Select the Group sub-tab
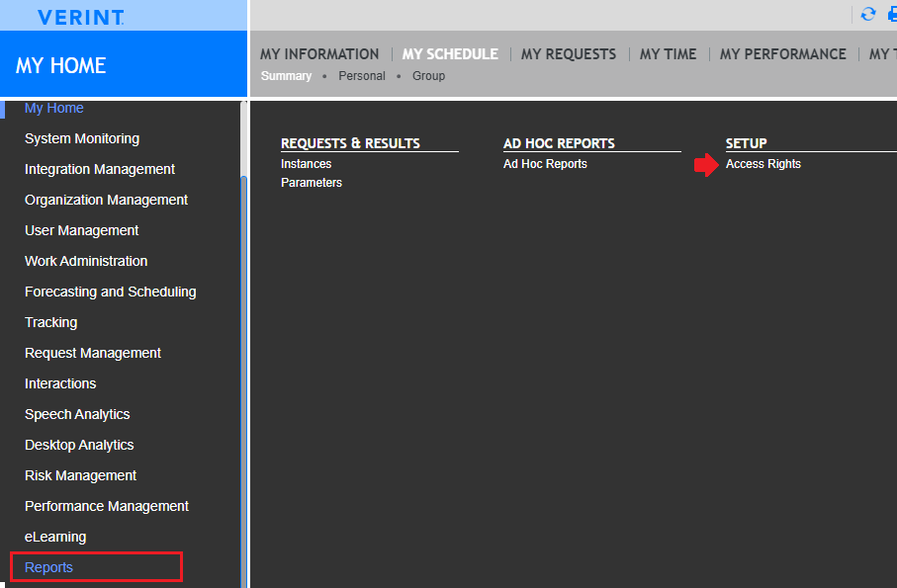The image size is (897, 588). [428, 76]
